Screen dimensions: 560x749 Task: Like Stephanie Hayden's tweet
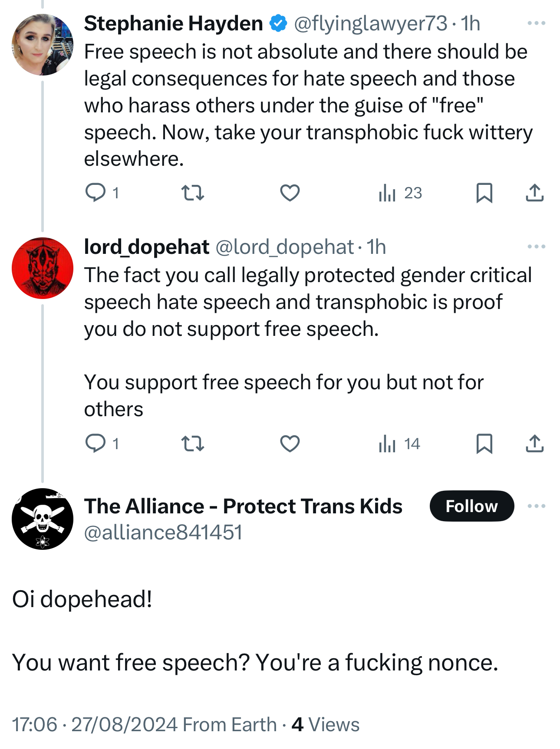pos(290,193)
